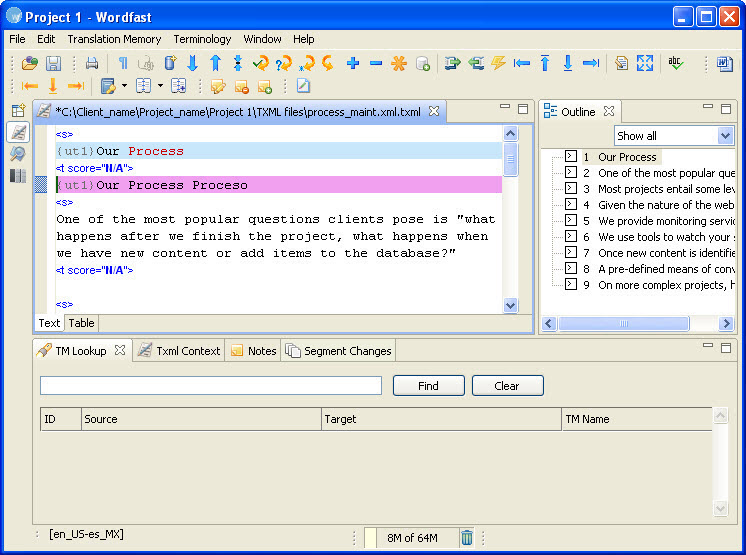Click gray database with green plus icon
The height and width of the screenshot is (555, 746).
click(x=422, y=63)
